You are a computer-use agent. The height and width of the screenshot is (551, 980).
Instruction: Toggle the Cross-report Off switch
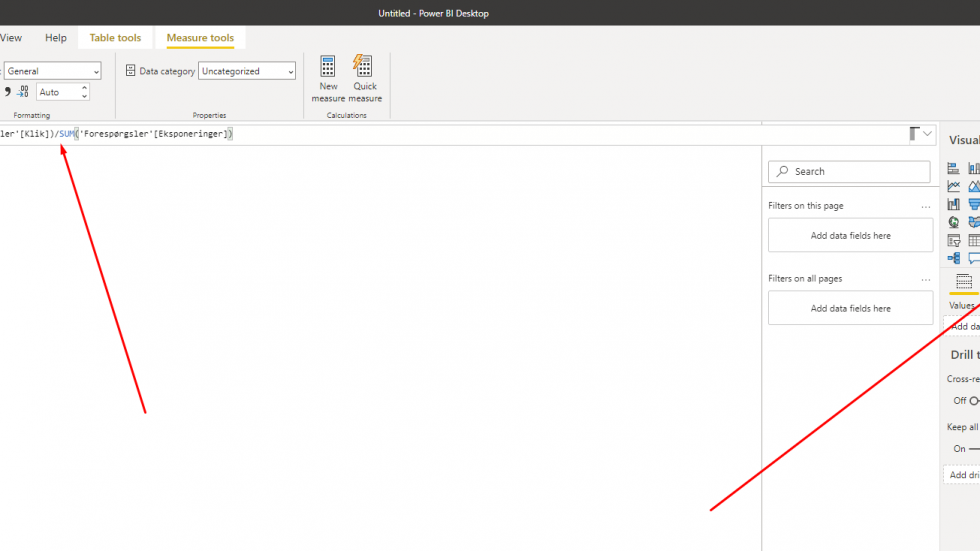click(x=974, y=400)
